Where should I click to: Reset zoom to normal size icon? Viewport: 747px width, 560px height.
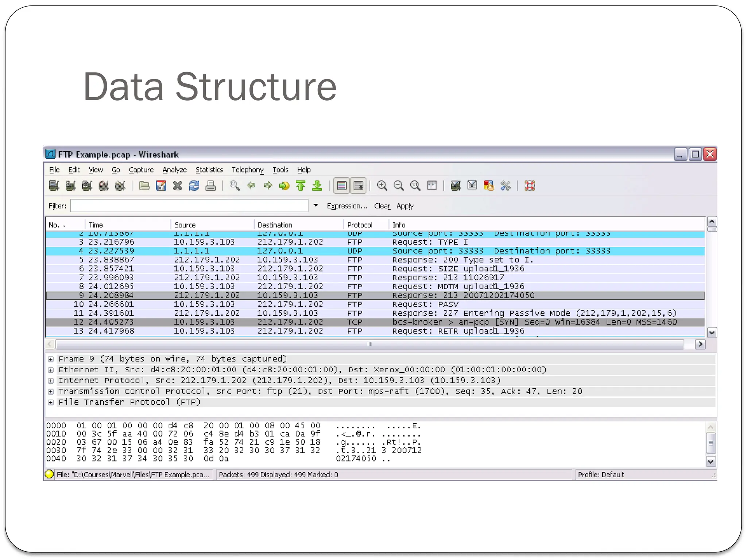(x=415, y=186)
